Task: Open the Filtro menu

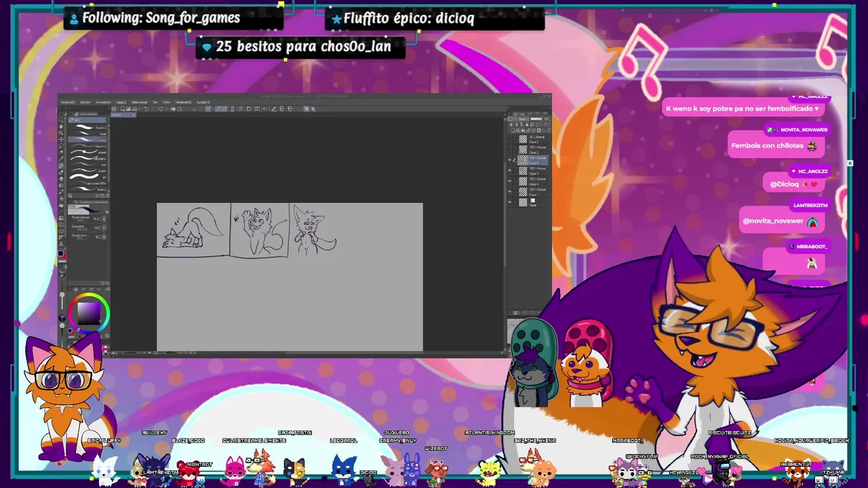Action: pyautogui.click(x=166, y=102)
